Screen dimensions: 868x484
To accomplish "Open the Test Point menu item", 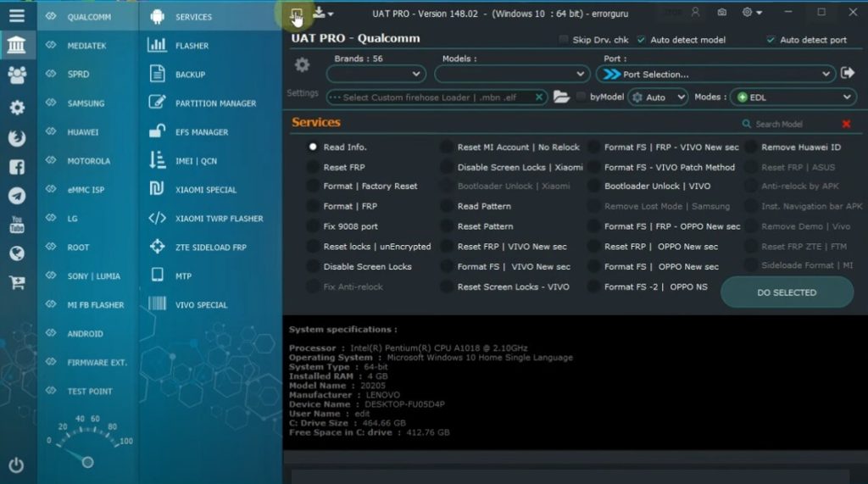I will pyautogui.click(x=87, y=391).
